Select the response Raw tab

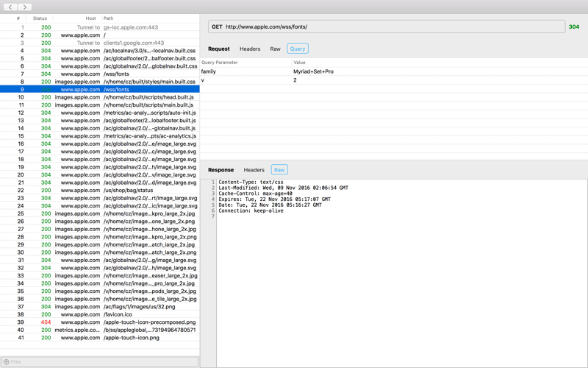click(x=279, y=170)
